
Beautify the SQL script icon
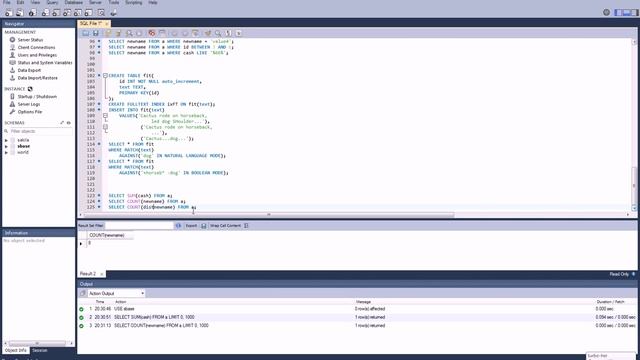tap(208, 33)
